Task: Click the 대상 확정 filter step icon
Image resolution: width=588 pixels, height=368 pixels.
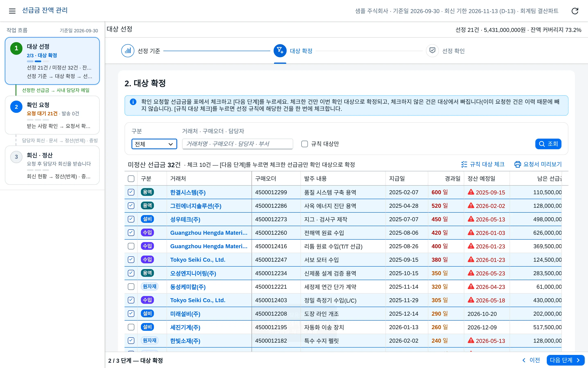Action: 280,51
